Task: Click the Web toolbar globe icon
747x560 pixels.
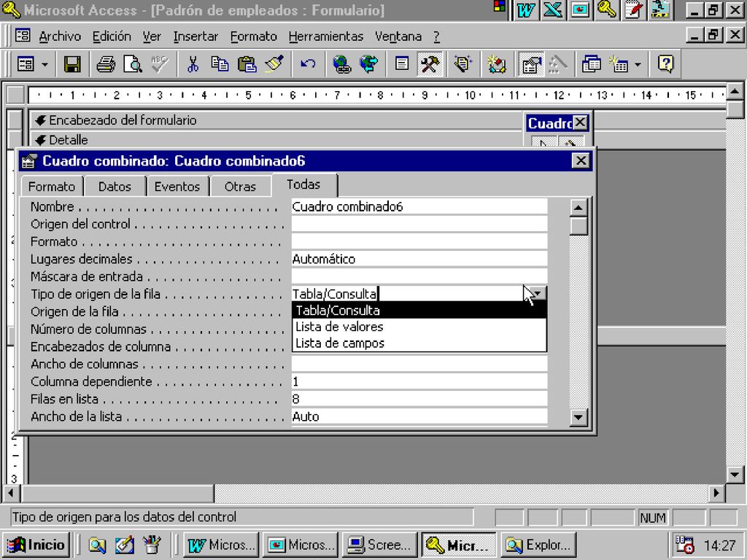Action: pyautogui.click(x=368, y=64)
